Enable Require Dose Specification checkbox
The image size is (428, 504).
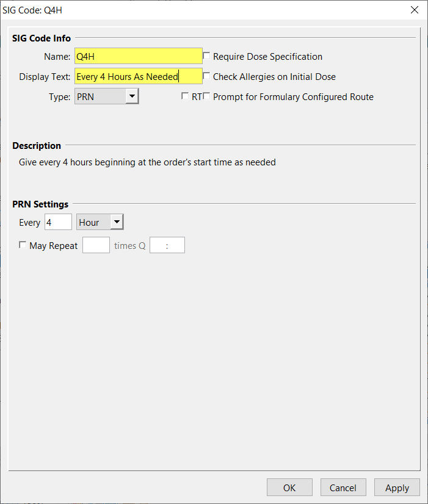(x=206, y=56)
